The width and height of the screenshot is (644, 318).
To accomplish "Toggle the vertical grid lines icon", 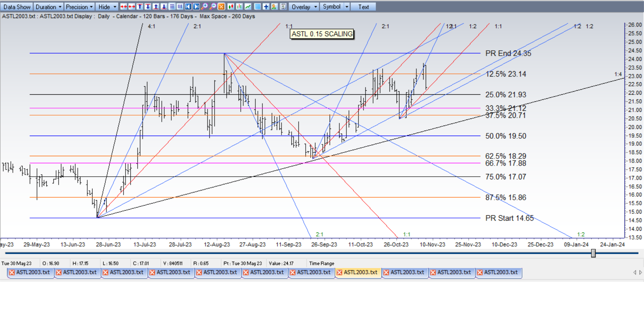I will (180, 7).
